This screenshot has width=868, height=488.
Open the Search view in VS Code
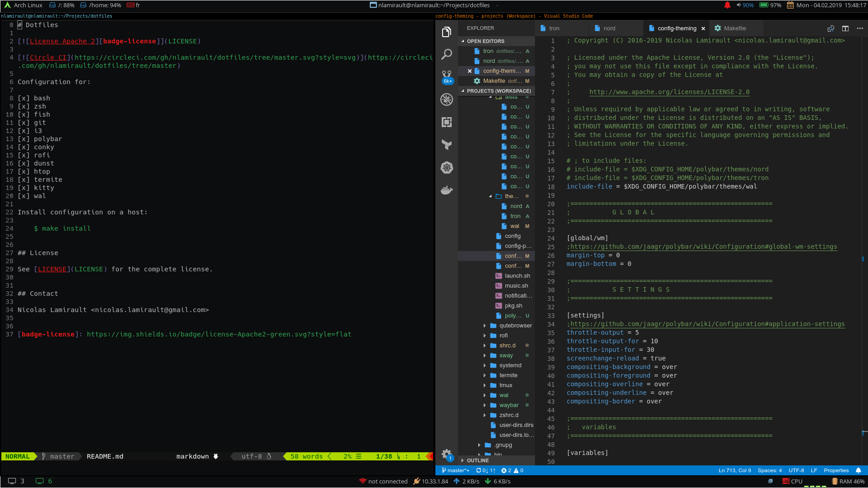click(x=447, y=54)
